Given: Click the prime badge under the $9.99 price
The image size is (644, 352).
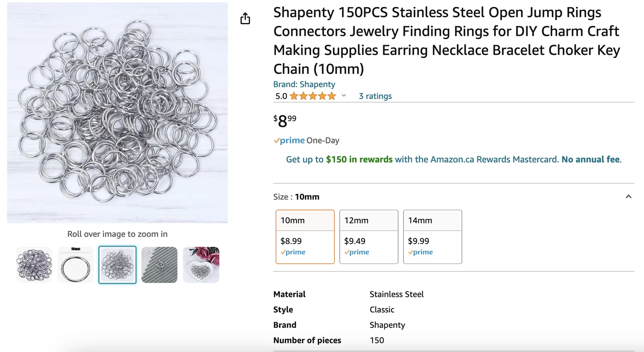Looking at the screenshot, I should point(421,252).
